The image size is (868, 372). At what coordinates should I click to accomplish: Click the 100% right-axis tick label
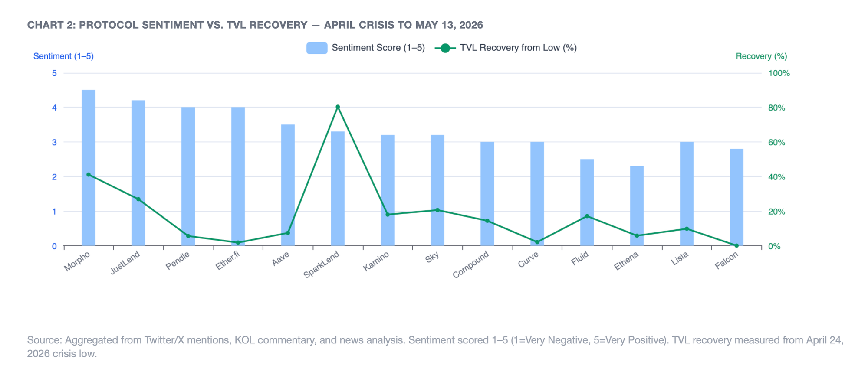pyautogui.click(x=779, y=73)
